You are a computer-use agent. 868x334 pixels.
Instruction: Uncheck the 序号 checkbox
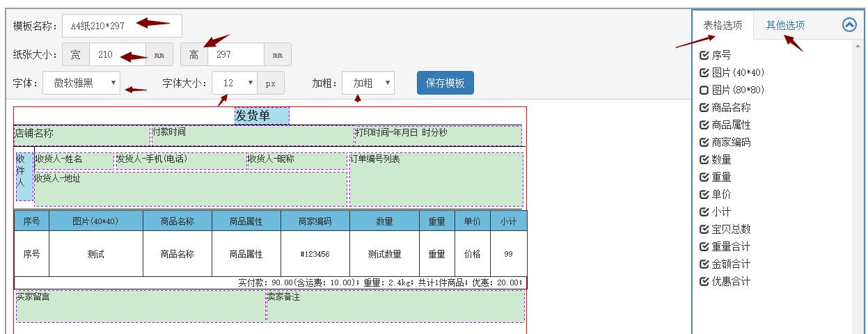point(704,55)
